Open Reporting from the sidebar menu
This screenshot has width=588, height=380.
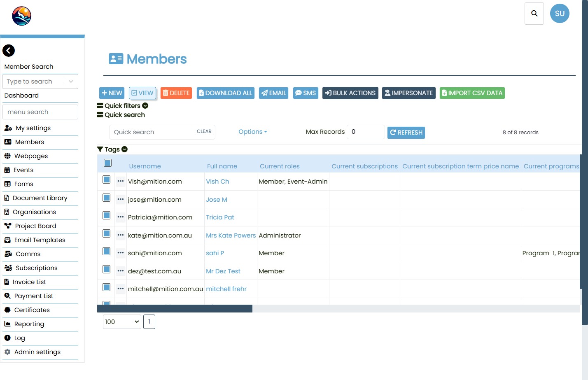(29, 324)
